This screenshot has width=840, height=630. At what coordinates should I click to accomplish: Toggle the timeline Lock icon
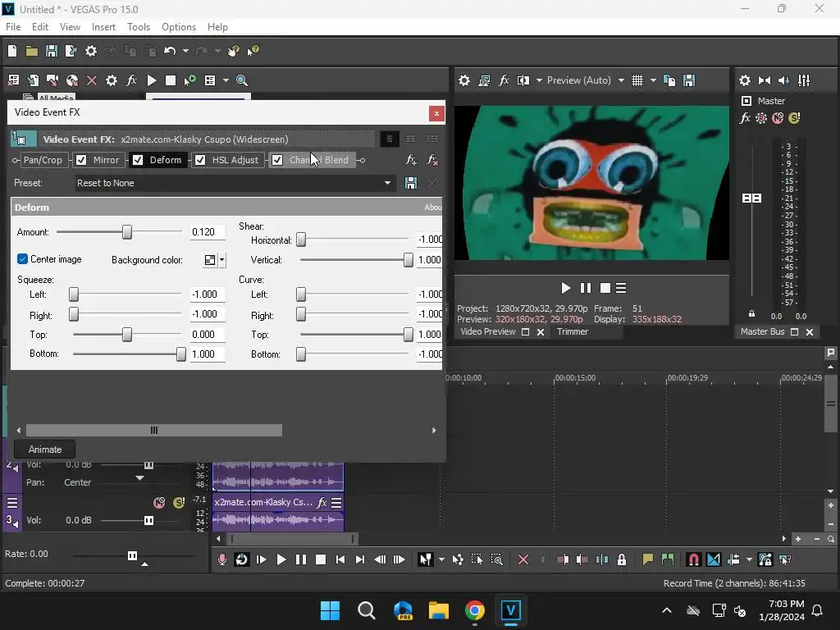[622, 559]
